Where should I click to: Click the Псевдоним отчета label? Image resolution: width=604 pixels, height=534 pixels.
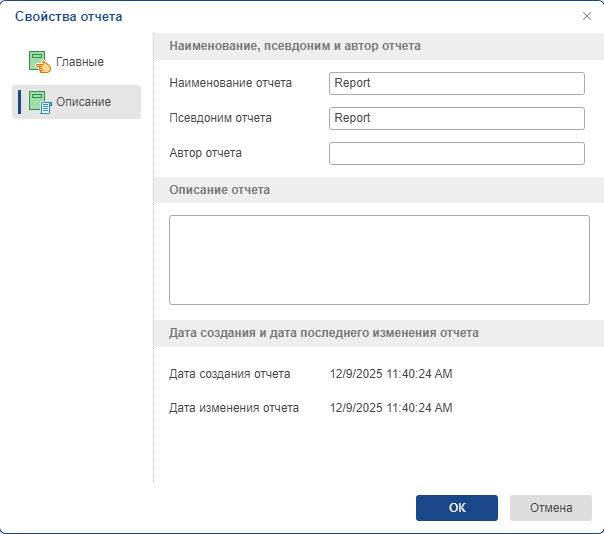click(220, 118)
